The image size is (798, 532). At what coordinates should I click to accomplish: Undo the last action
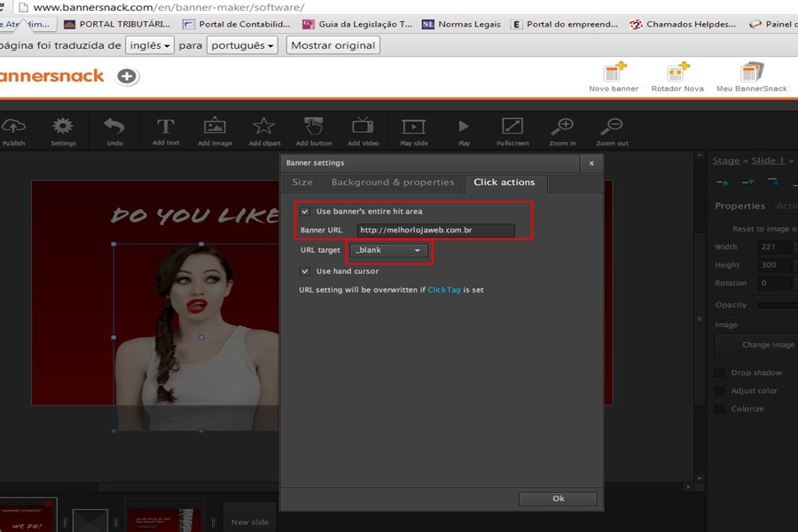pyautogui.click(x=114, y=131)
